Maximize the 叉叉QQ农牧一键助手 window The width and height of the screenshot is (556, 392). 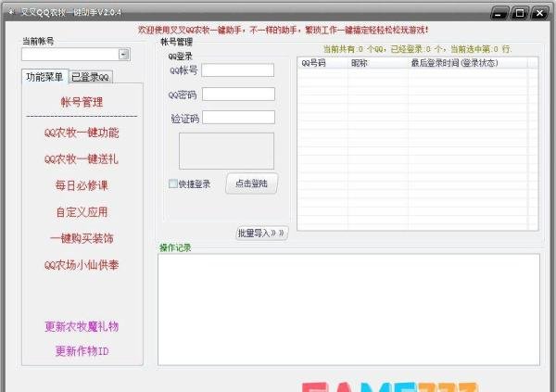(x=520, y=13)
